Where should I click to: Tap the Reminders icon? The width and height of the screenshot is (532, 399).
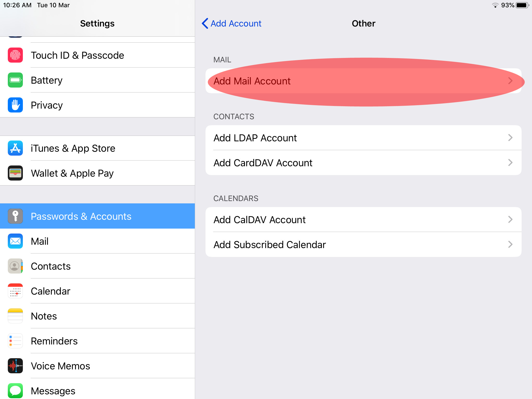tap(15, 341)
